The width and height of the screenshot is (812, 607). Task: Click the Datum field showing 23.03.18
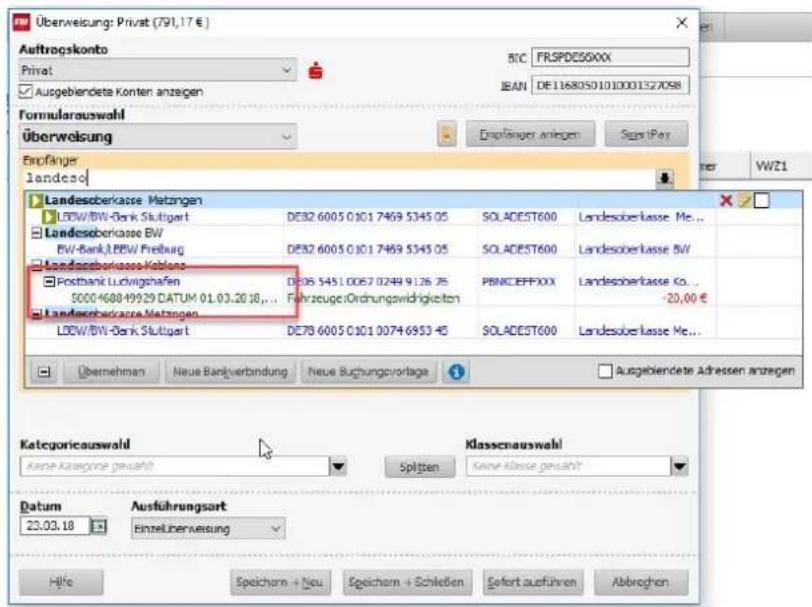[55, 526]
